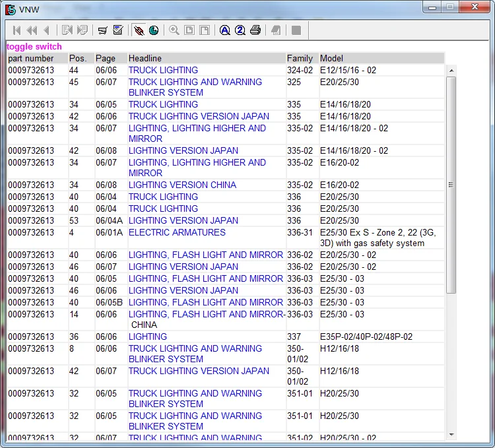The height and width of the screenshot is (448, 495).
Task: Open the search 2 magnifier icon
Action: 240,30
